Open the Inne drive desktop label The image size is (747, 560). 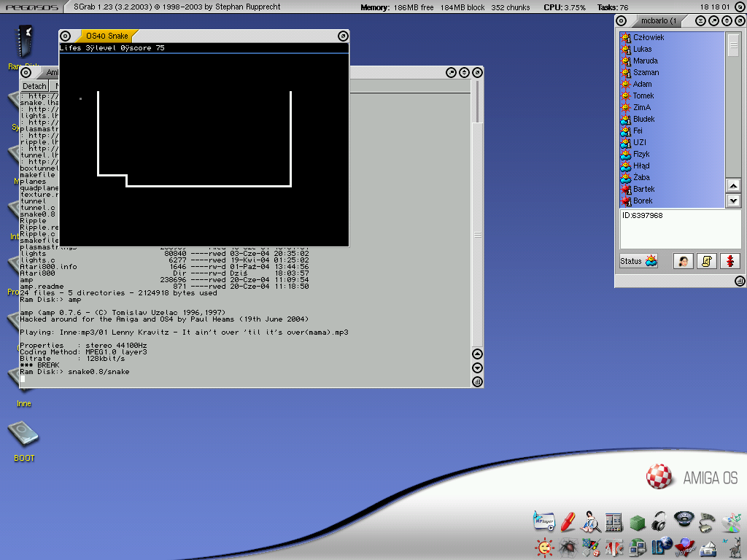[24, 403]
